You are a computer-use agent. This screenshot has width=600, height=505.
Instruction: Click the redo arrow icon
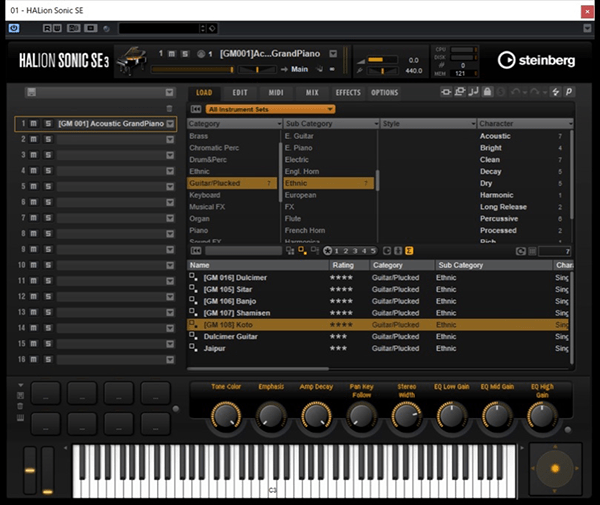coord(535,92)
